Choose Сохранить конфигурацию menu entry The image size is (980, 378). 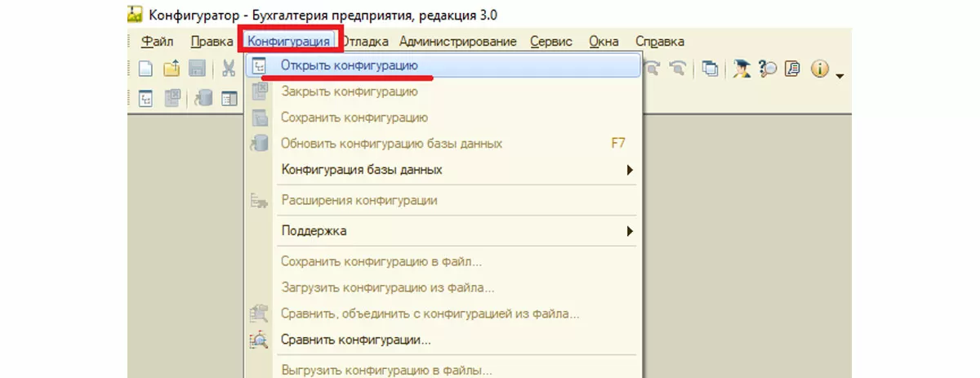point(444,118)
